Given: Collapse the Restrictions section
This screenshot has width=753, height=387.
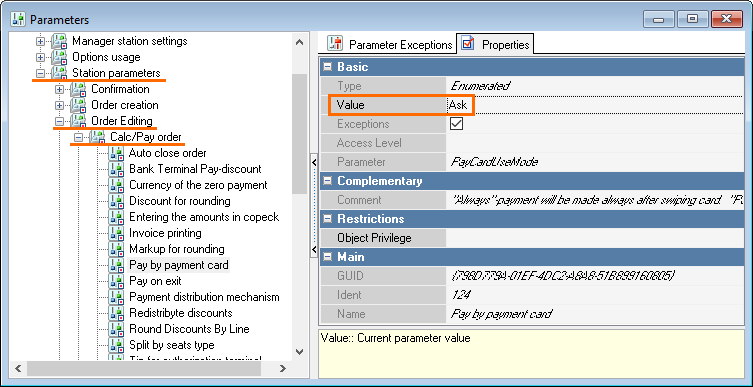Looking at the screenshot, I should pos(328,219).
